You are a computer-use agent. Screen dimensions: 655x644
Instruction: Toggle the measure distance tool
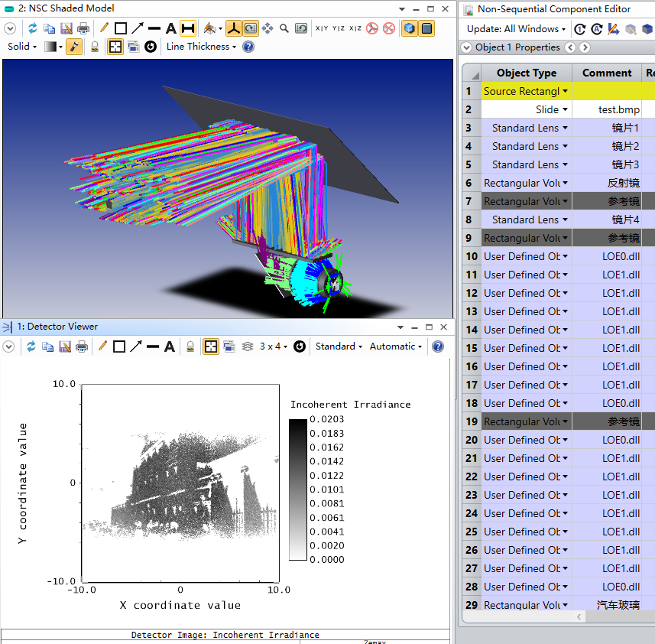pos(188,28)
